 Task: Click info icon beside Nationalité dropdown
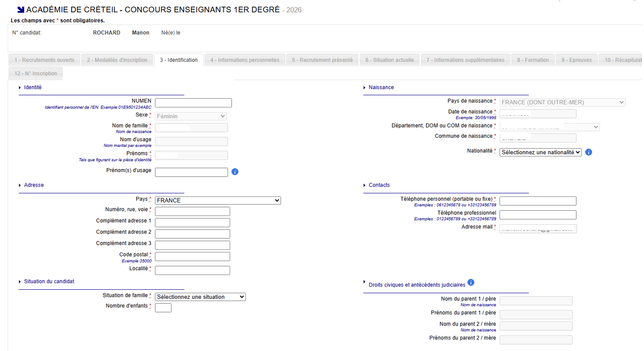pyautogui.click(x=588, y=152)
